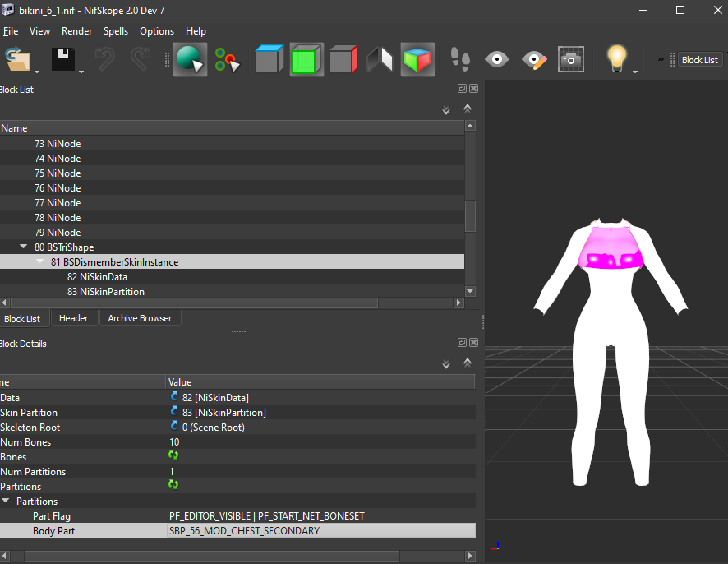Expand all in Block Details

click(446, 363)
